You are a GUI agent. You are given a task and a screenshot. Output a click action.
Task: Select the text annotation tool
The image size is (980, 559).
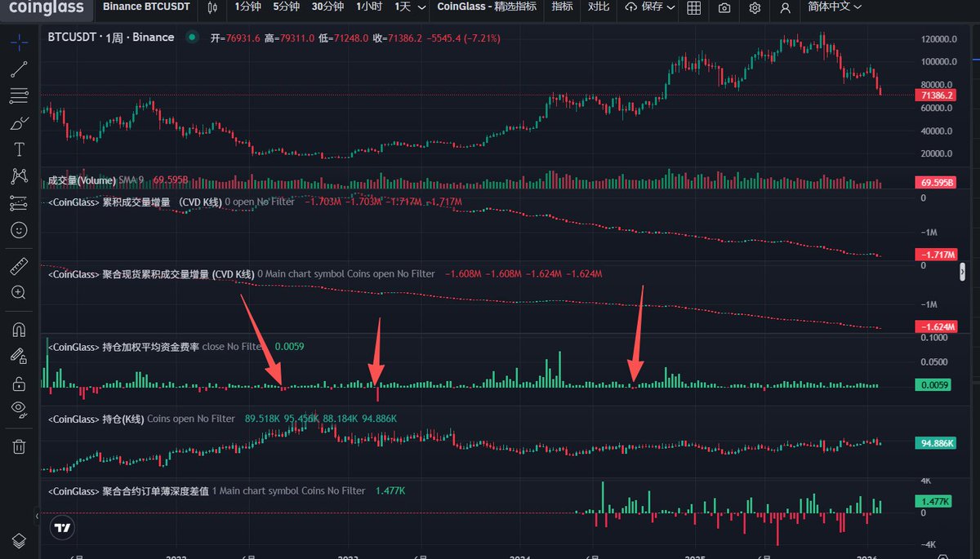point(19,149)
